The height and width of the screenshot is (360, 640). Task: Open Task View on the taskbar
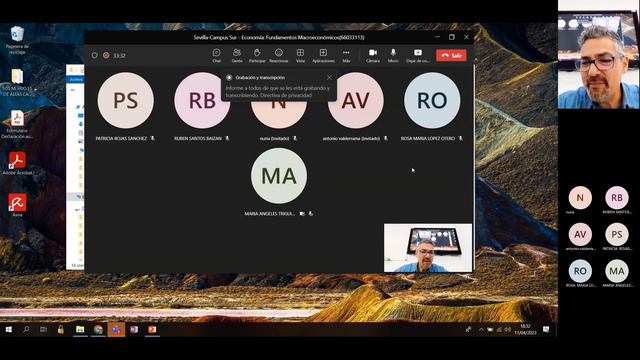pos(43,329)
